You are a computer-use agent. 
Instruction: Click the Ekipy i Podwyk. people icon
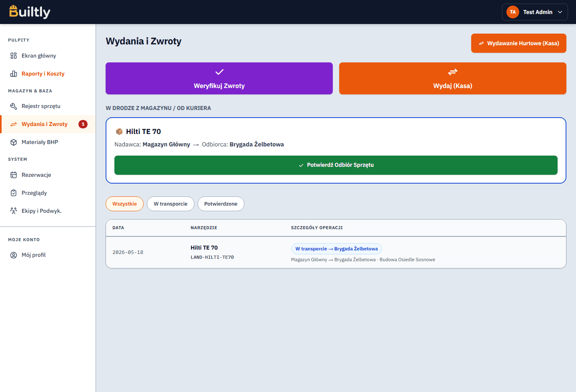(x=14, y=211)
